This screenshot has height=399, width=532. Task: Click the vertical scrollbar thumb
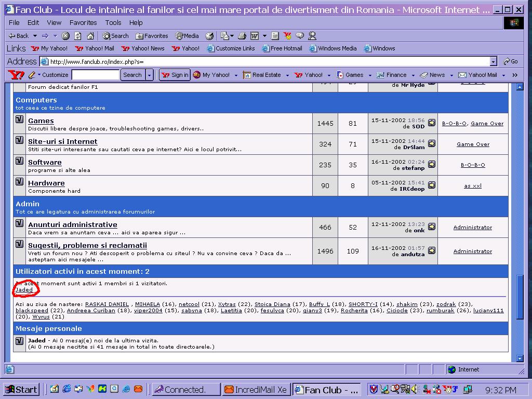point(520,297)
